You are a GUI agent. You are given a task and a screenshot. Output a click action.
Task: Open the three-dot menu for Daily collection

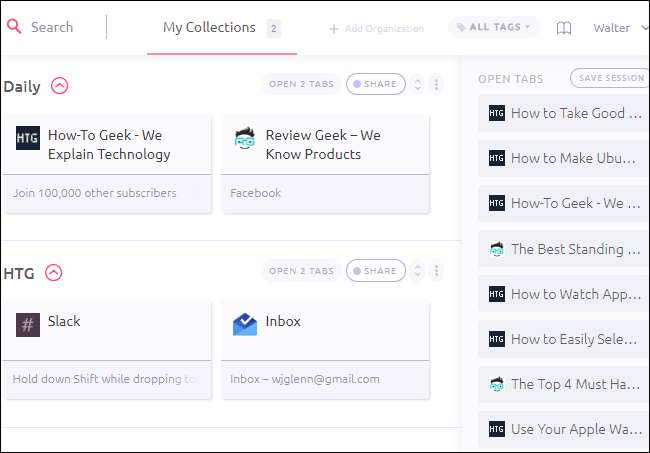click(x=436, y=84)
